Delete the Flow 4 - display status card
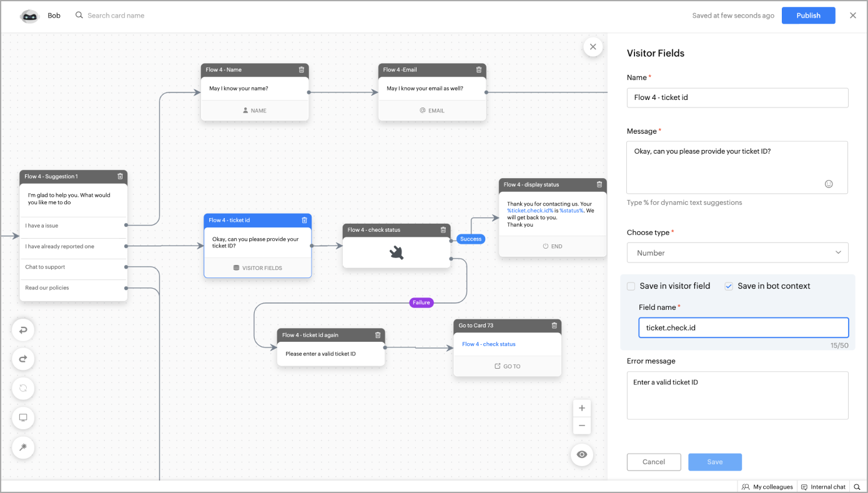 pyautogui.click(x=599, y=184)
